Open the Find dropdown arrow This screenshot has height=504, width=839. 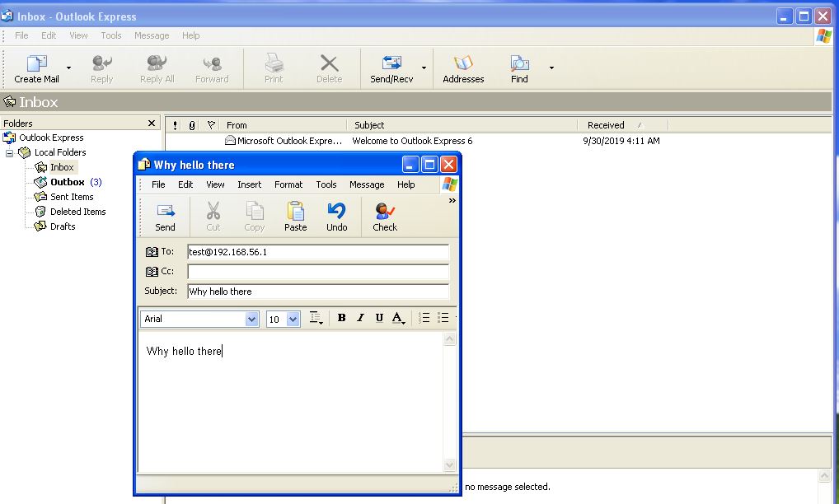tap(551, 68)
